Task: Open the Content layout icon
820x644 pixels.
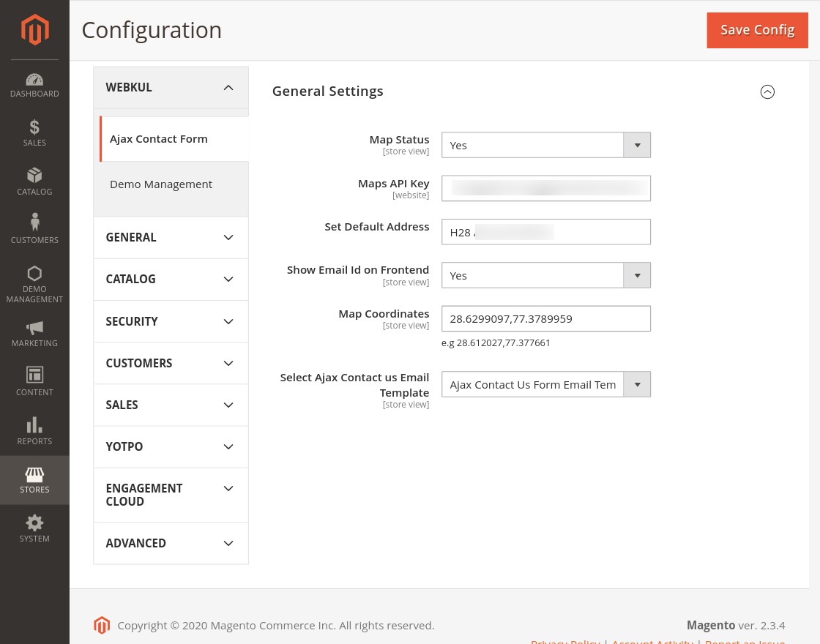Action: [x=34, y=375]
